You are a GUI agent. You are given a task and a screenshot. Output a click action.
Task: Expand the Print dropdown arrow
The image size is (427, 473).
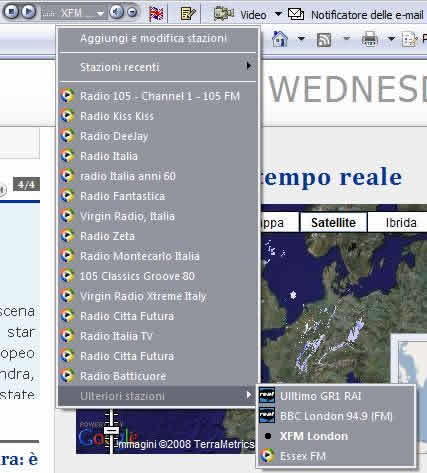(x=391, y=39)
